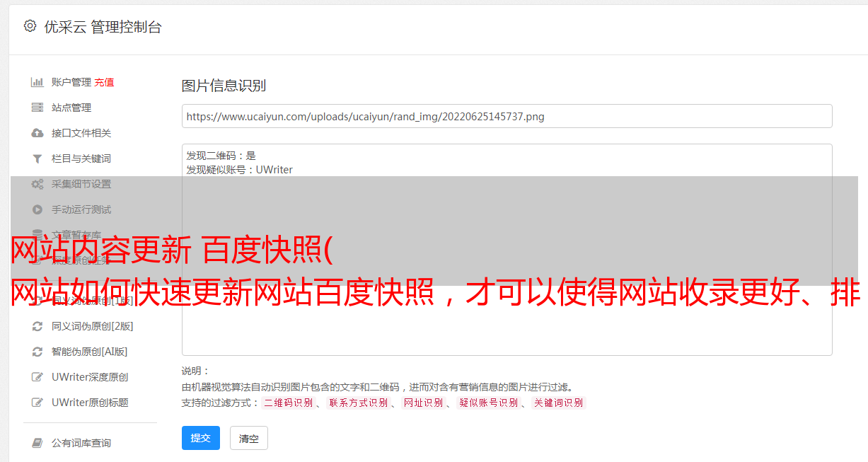Click the book icon for 公有词库查询
Viewport: 868px width, 462px height.
pos(37,443)
